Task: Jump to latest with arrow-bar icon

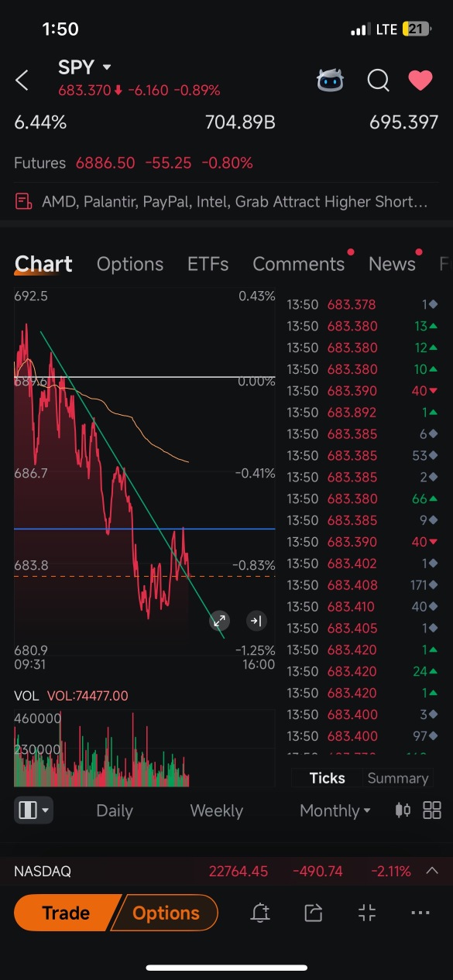Action: pyautogui.click(x=256, y=620)
